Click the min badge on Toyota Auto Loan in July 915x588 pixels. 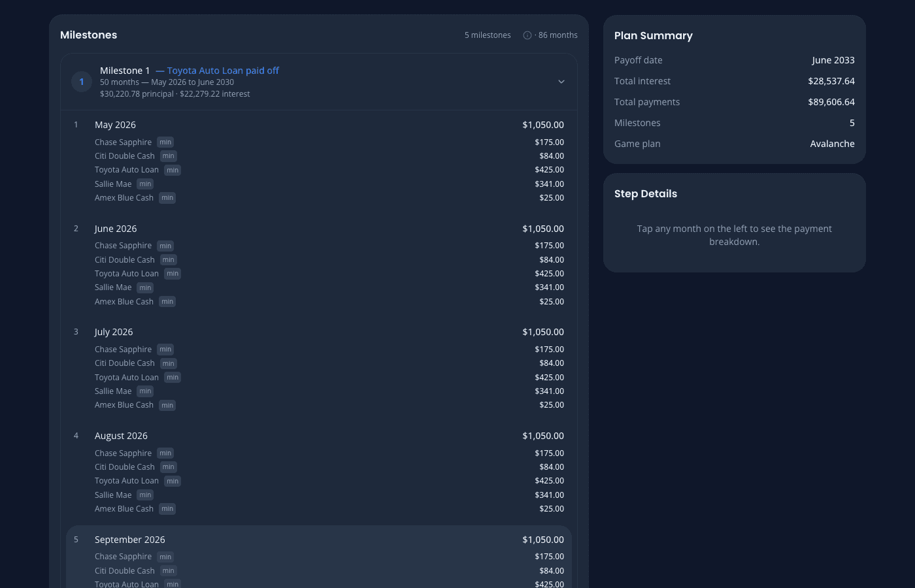pos(172,377)
